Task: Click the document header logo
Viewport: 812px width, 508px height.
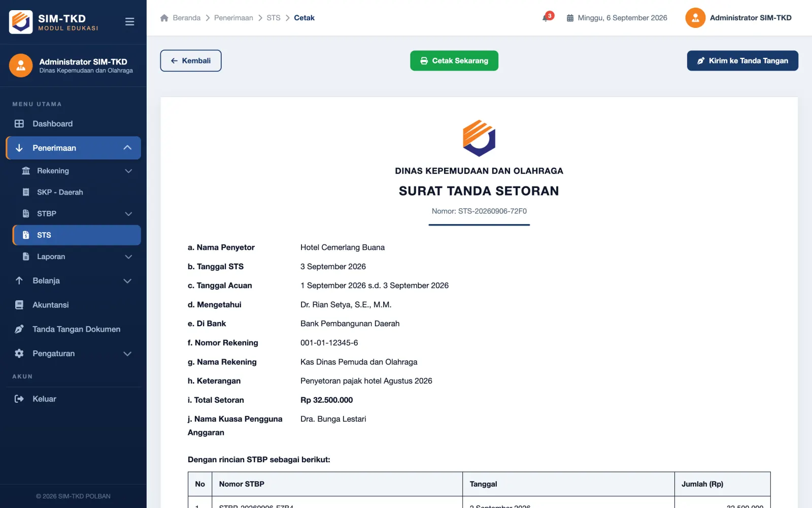Action: point(479,138)
